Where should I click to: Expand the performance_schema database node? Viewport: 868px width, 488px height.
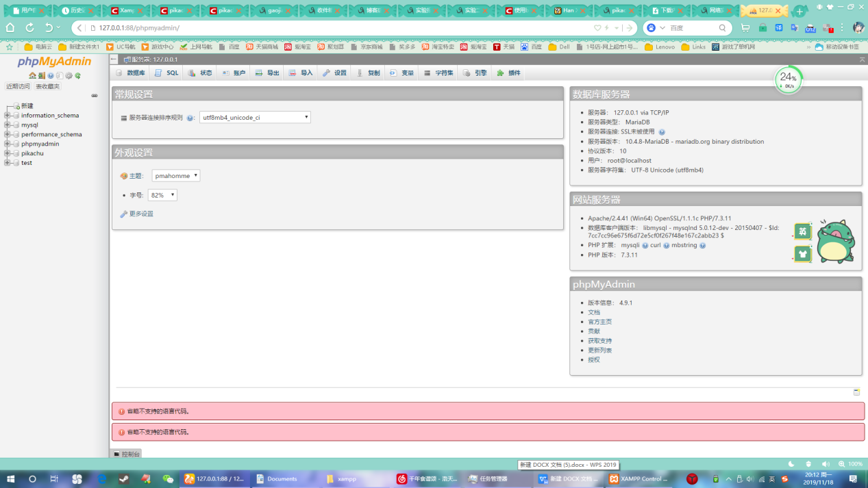point(7,135)
